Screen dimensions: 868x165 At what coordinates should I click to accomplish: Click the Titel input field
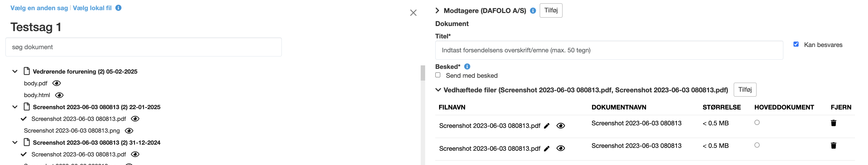(609, 50)
